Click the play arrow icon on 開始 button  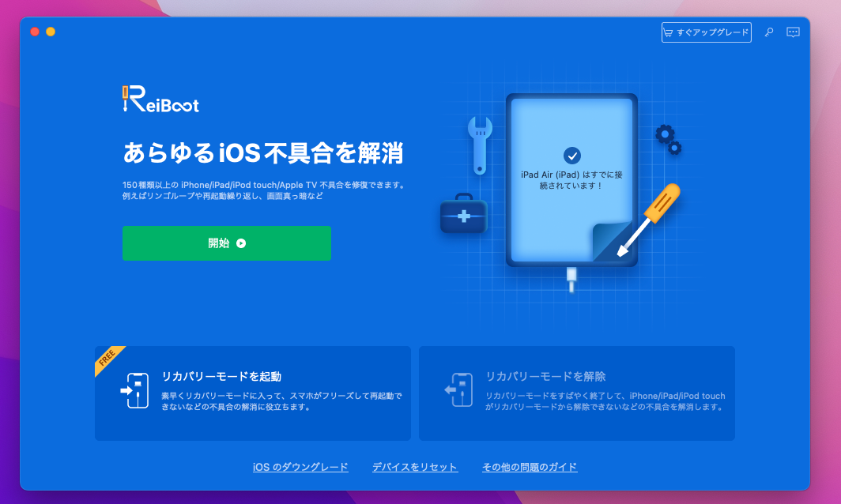click(241, 243)
